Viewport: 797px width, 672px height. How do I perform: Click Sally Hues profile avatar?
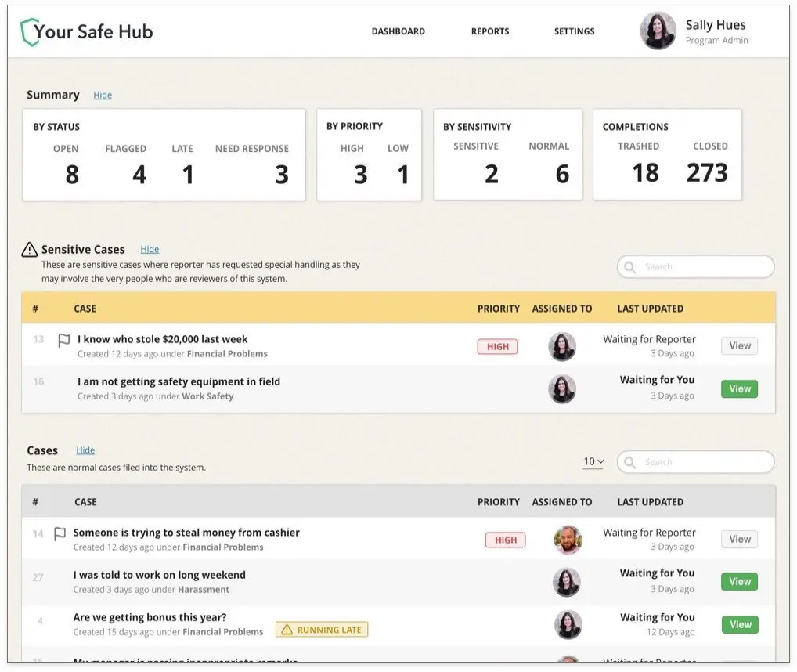pos(658,31)
